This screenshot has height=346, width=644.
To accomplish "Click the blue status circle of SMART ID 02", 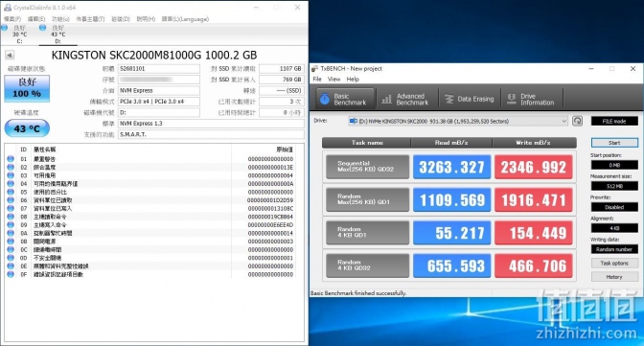I will [x=11, y=167].
